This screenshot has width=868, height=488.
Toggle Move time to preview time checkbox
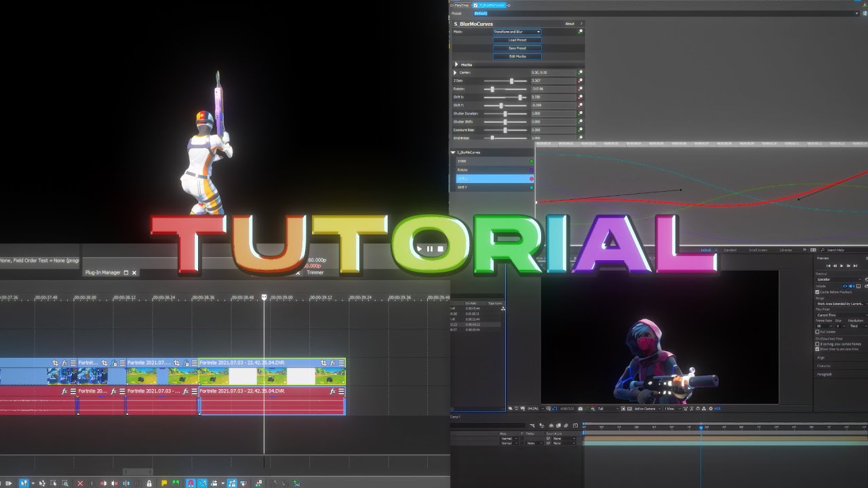click(x=817, y=349)
